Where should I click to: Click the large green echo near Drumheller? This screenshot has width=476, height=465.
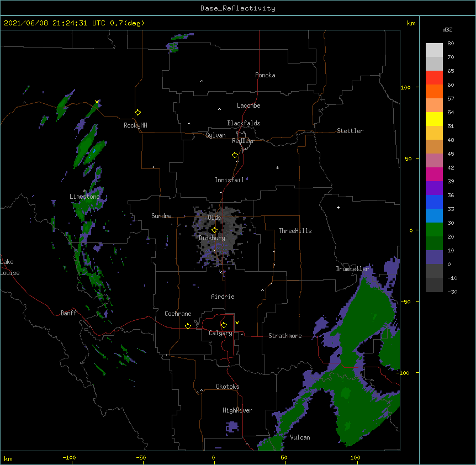(364, 316)
